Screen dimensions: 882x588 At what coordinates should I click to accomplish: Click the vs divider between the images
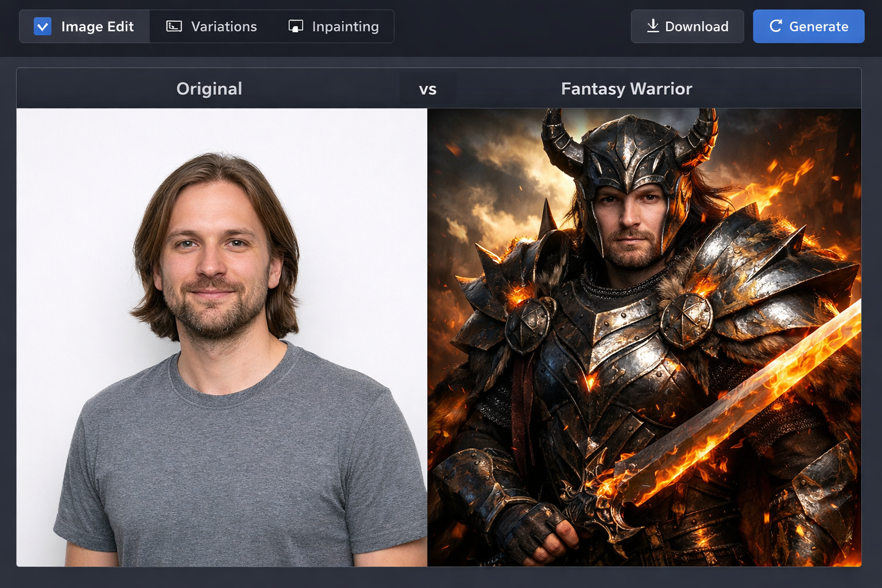(x=428, y=88)
